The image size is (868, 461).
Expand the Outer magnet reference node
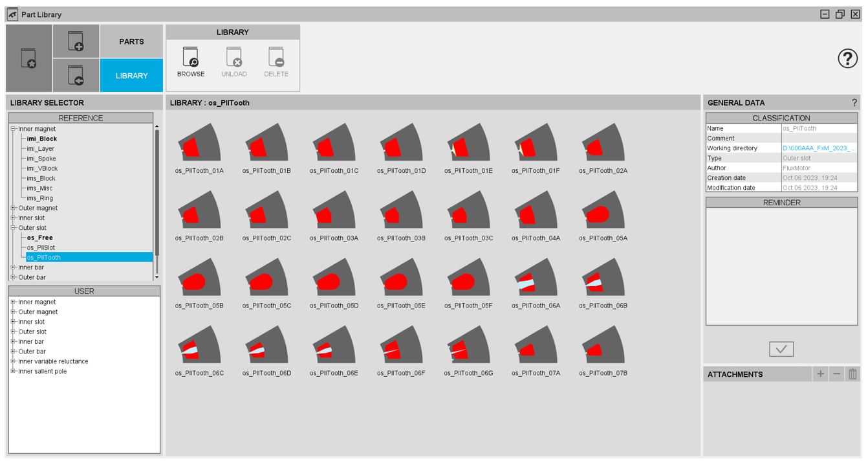click(x=13, y=208)
